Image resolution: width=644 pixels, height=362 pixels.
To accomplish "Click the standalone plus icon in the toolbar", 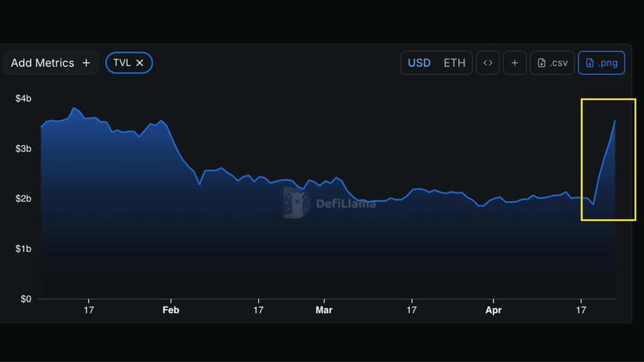I will click(514, 63).
